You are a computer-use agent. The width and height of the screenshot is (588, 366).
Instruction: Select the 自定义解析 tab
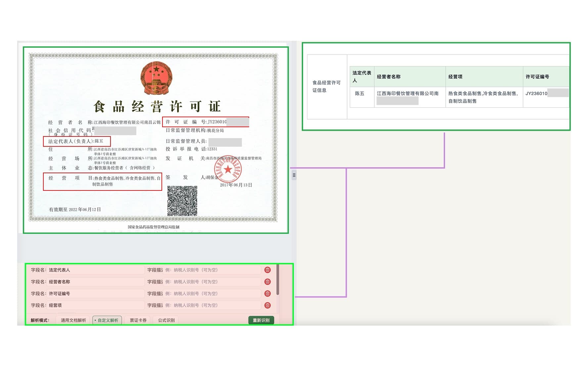point(107,320)
